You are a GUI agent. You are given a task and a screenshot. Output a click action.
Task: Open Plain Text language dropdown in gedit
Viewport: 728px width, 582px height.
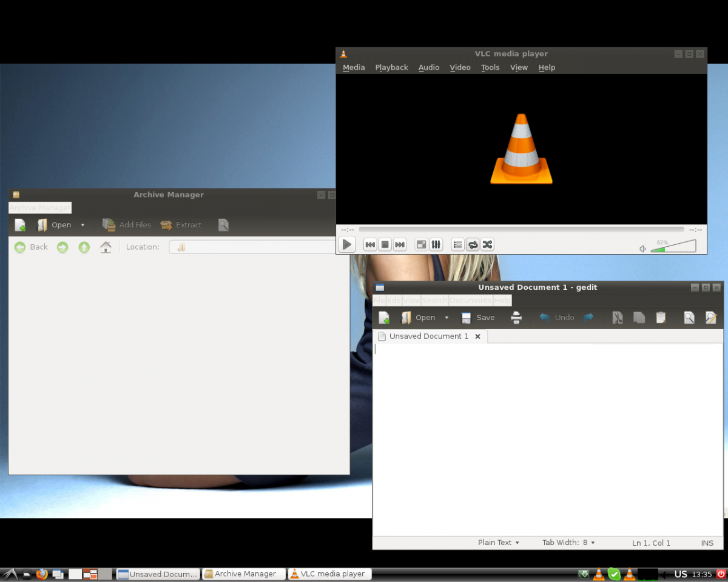[x=499, y=543]
